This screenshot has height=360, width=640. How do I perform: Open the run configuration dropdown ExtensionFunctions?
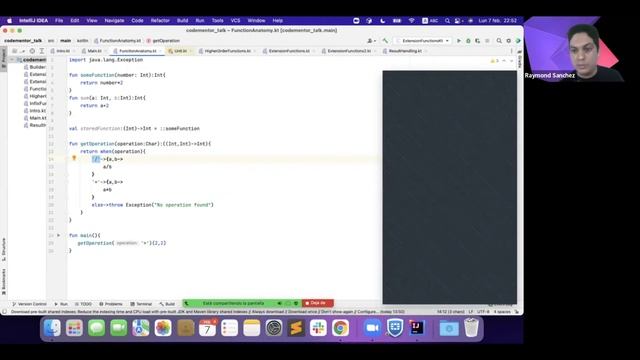[422, 41]
